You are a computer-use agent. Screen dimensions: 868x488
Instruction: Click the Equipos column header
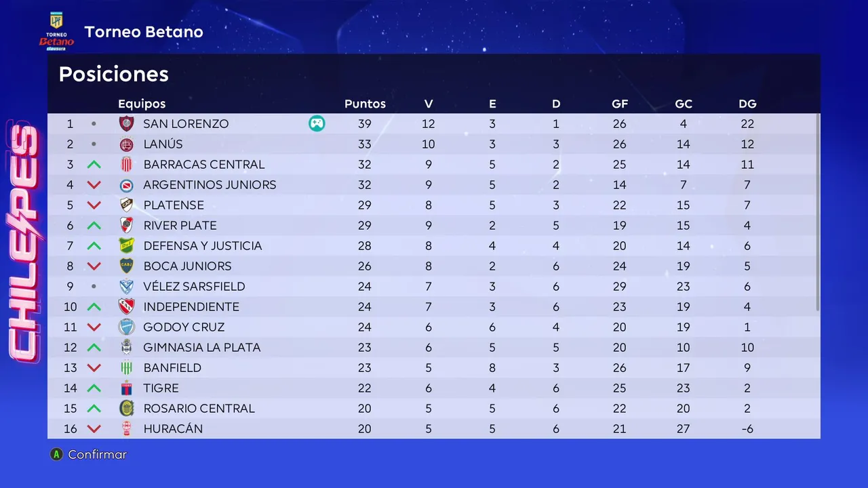coord(142,104)
